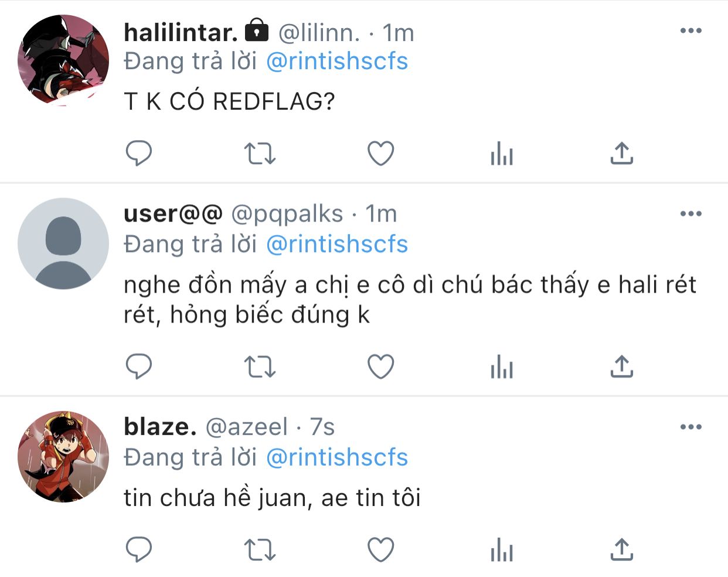728x577 pixels.
Task: Open halilintar's profile picture
Action: pos(63,60)
